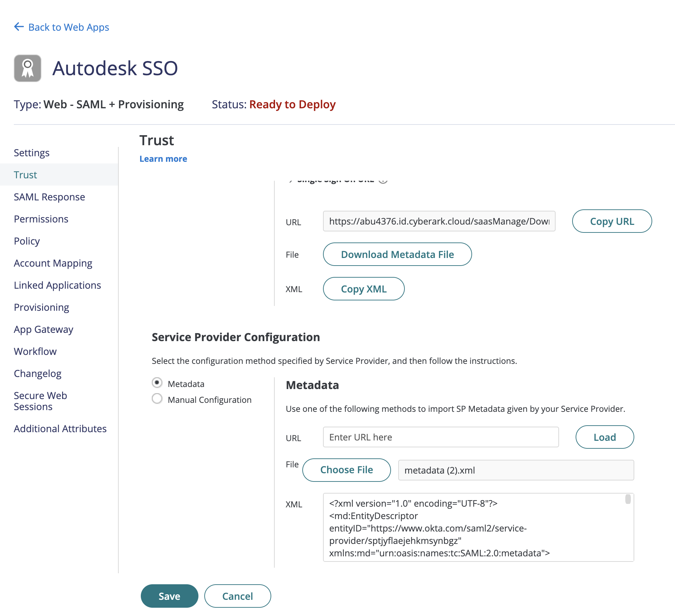Screen dimensions: 675x616
Task: Click Choose File for SP metadata
Action: point(346,470)
